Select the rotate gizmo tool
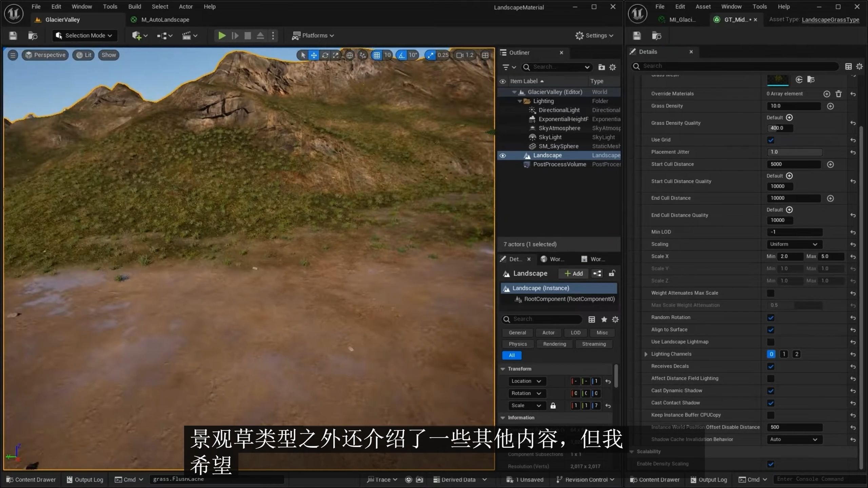This screenshot has width=868, height=488. tap(325, 55)
